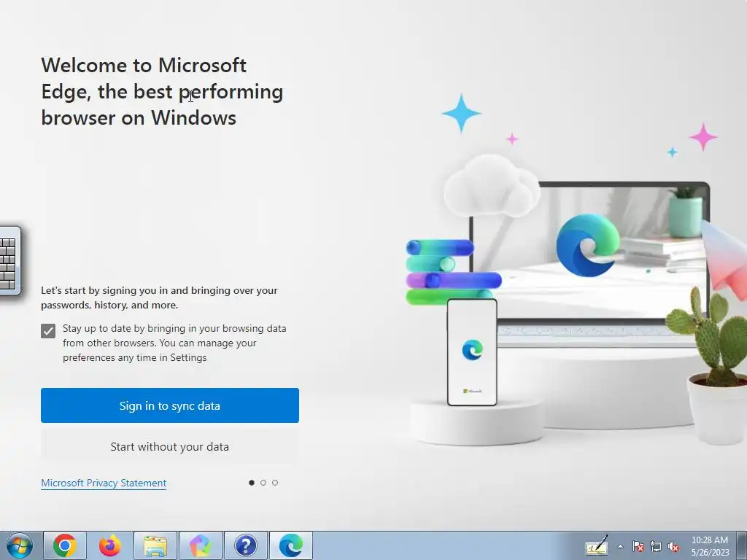Open the clock showing 10:28 AM
This screenshot has height=560, width=747.
point(710,545)
